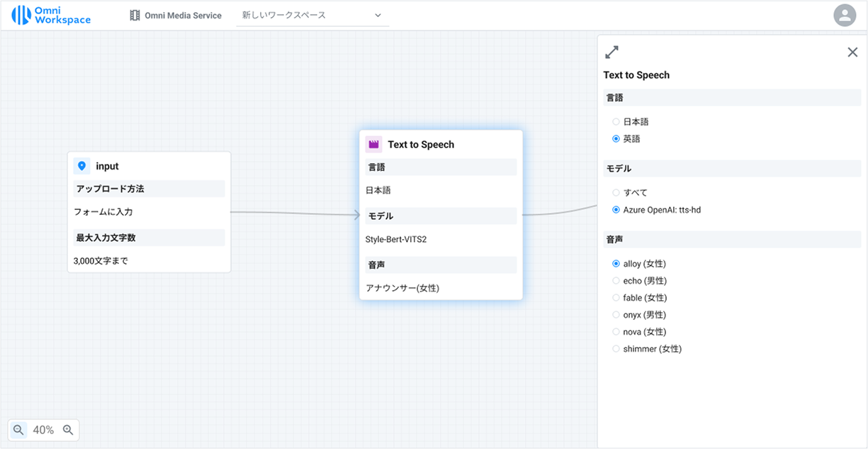
Task: Click the Omni Media Service label
Action: click(183, 16)
